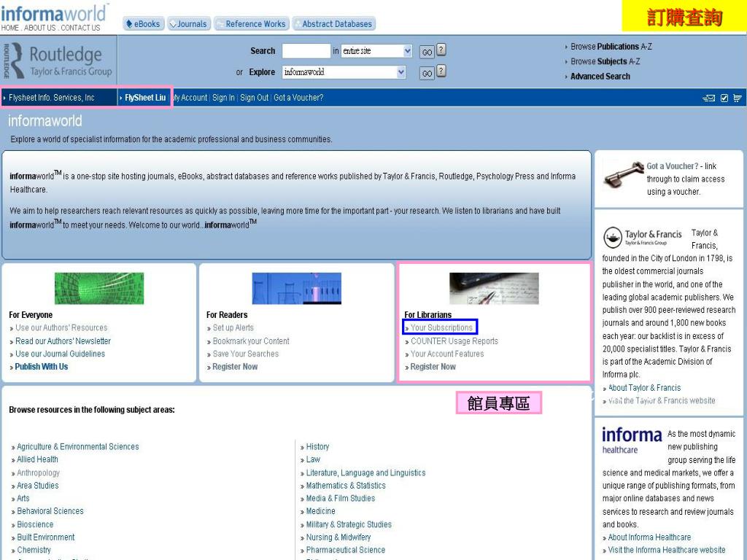Click Set up Alerts
Image resolution: width=747 pixels, height=560 pixels.
pyautogui.click(x=233, y=327)
